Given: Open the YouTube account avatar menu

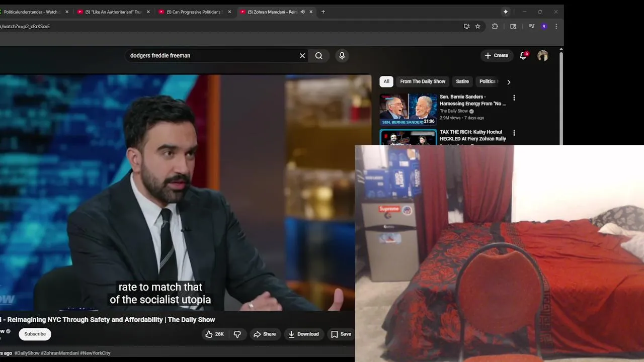Looking at the screenshot, I should coord(542,56).
